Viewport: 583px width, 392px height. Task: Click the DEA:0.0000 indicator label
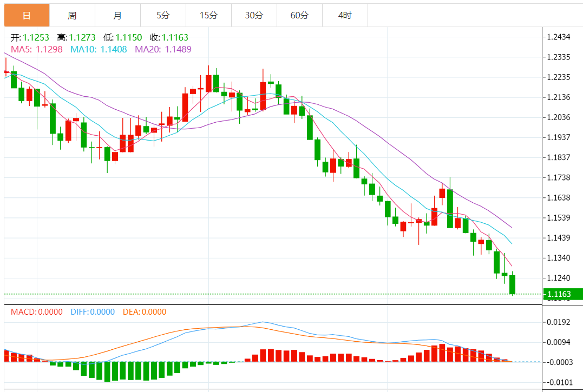(145, 312)
